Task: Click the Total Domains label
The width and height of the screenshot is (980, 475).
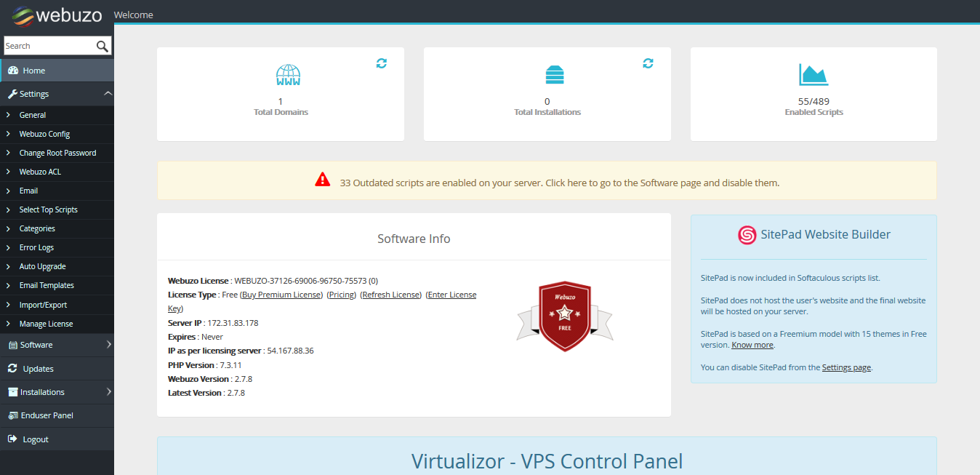Action: (281, 112)
